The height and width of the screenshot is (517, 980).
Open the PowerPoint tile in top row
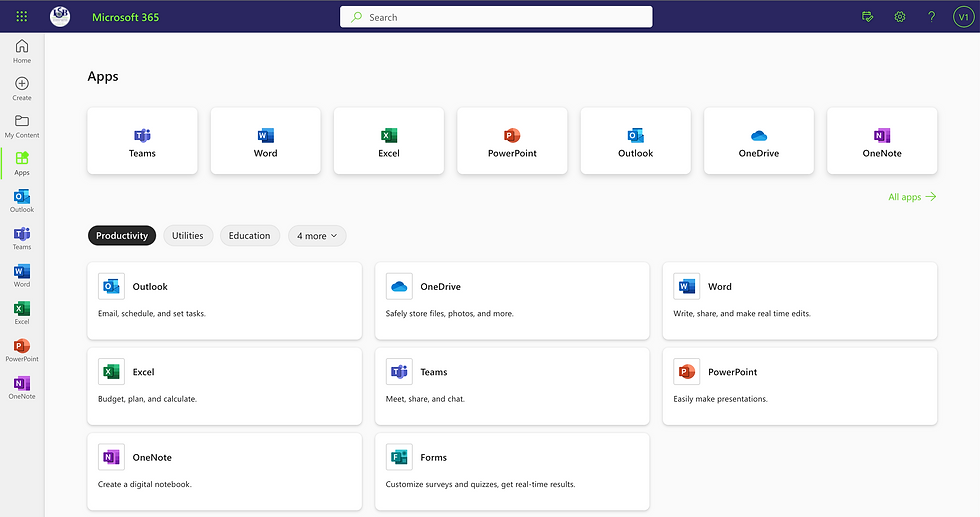(x=512, y=141)
